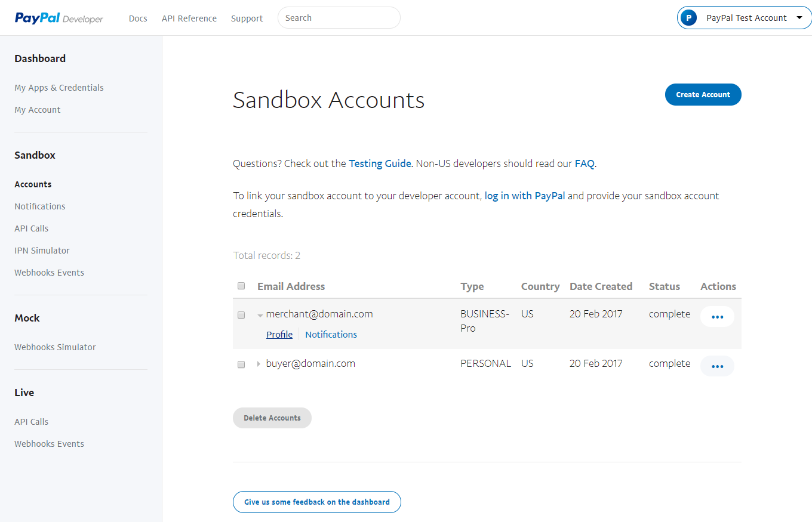Give feedback on the dashboard
Image resolution: width=812 pixels, height=522 pixels.
click(316, 502)
